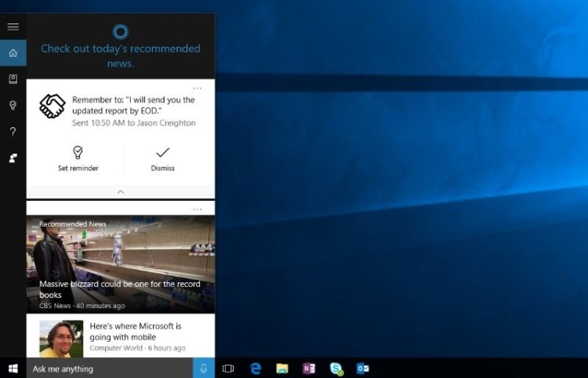Open Reminders lightbulb icon in sidebar

[13, 105]
